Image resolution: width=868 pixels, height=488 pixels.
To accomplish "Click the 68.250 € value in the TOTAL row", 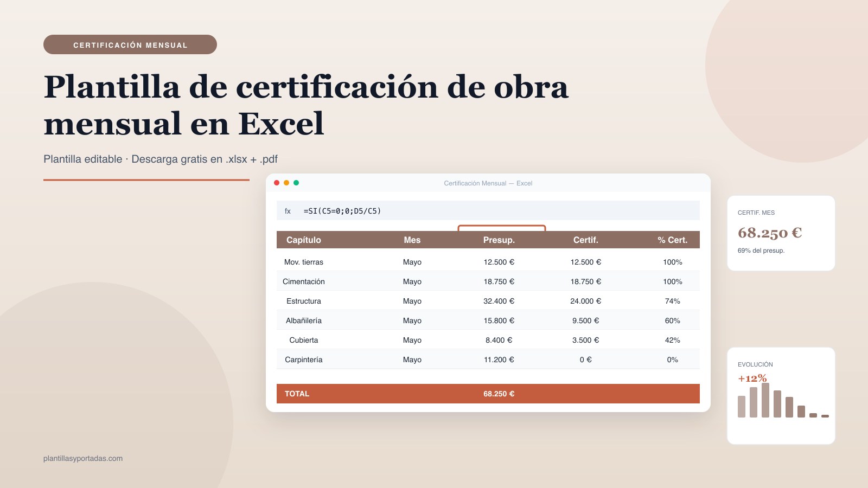I will 499,394.
